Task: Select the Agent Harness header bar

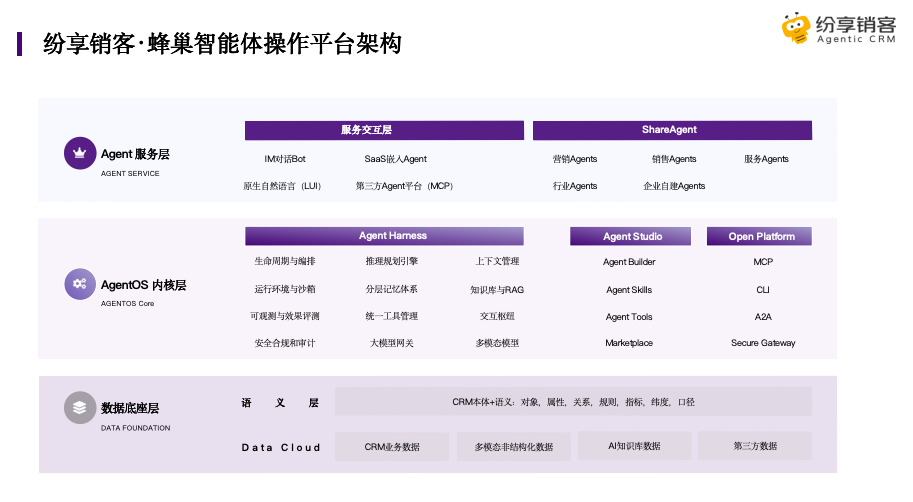Action: 384,236
